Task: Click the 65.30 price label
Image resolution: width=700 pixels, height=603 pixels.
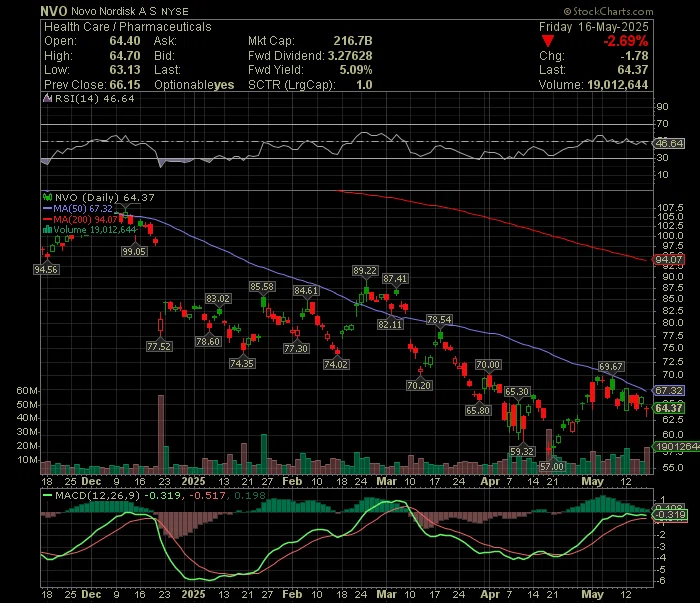Action: coord(517,392)
